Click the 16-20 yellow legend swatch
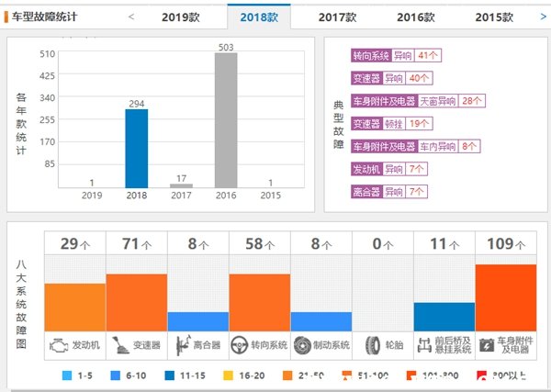Screen dimensions: 551x392 pyautogui.click(x=230, y=375)
